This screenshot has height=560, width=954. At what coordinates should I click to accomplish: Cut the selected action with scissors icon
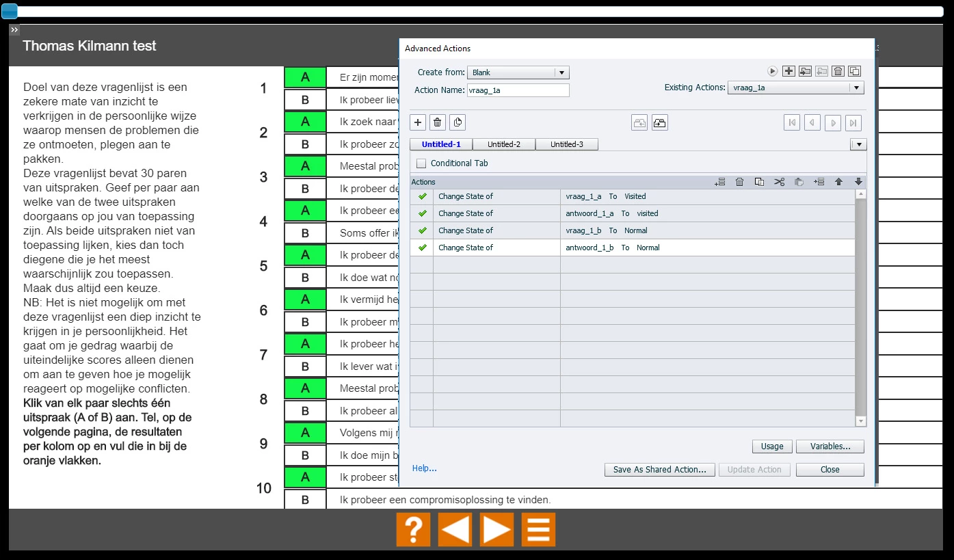(779, 182)
